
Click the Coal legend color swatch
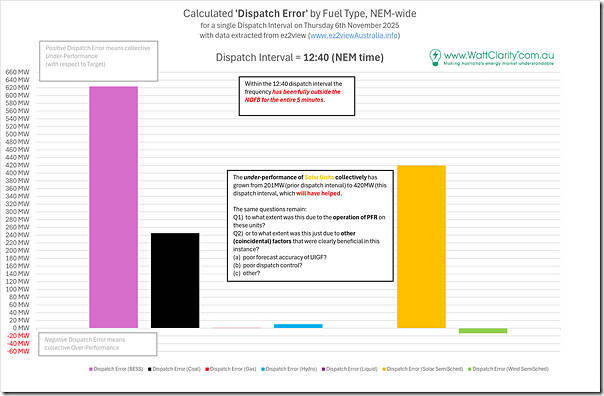(150, 369)
